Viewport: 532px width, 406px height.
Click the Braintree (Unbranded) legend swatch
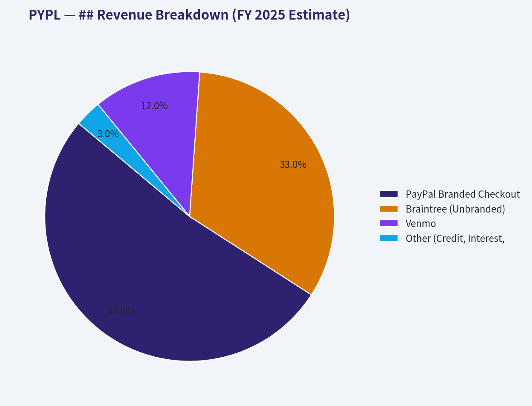(x=389, y=209)
